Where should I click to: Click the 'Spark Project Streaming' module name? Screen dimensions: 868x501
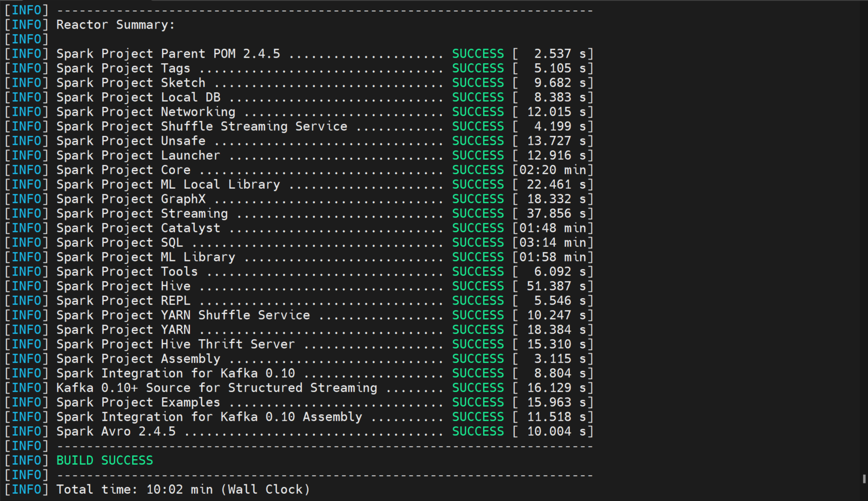pyautogui.click(x=142, y=214)
